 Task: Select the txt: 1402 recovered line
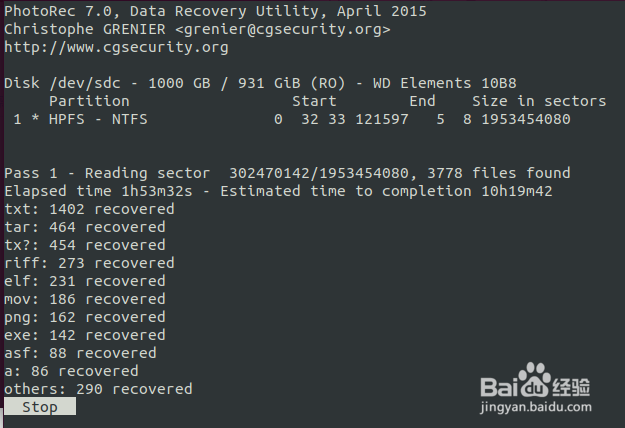[89, 209]
